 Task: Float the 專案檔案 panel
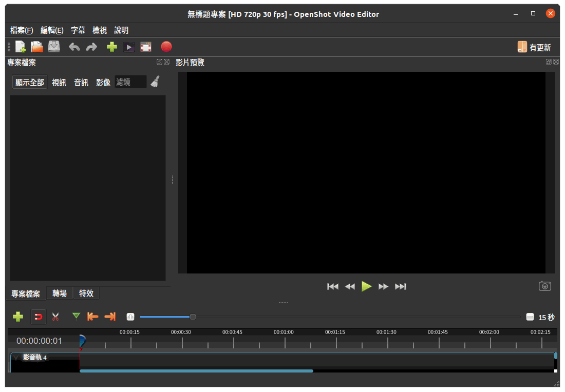tap(159, 62)
